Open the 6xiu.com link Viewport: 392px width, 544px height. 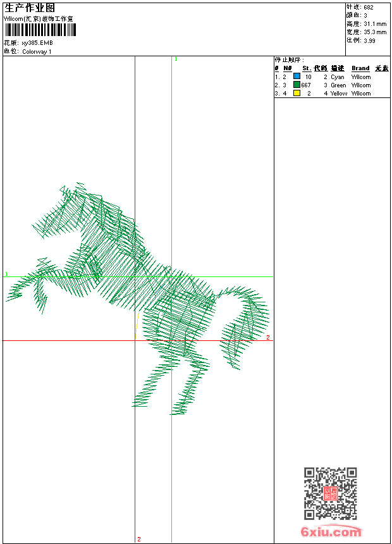pos(331,532)
